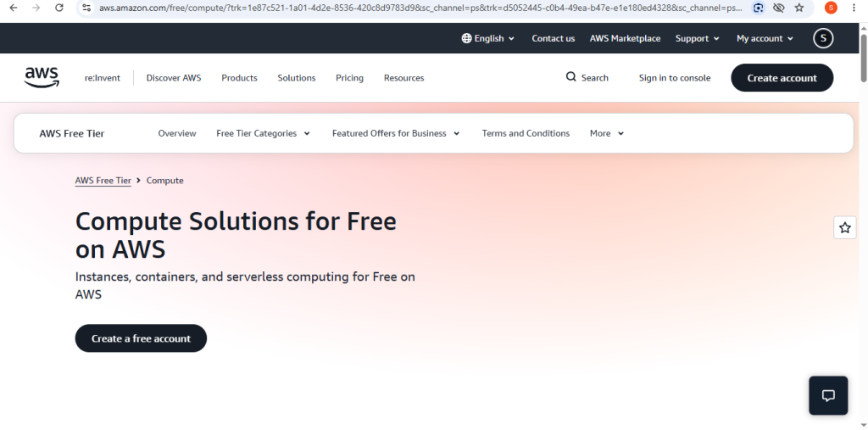Screen dimensions: 868x430
Task: Click the Google Lens icon in address bar
Action: pyautogui.click(x=759, y=8)
